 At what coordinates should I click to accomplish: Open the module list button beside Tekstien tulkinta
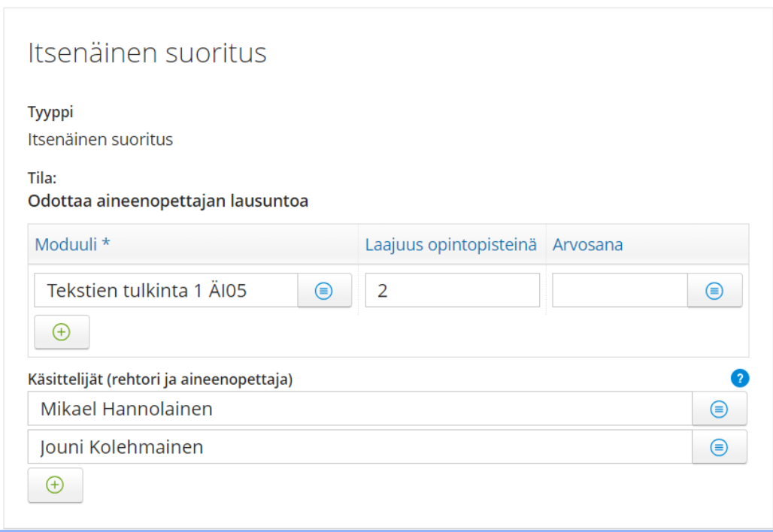[324, 291]
